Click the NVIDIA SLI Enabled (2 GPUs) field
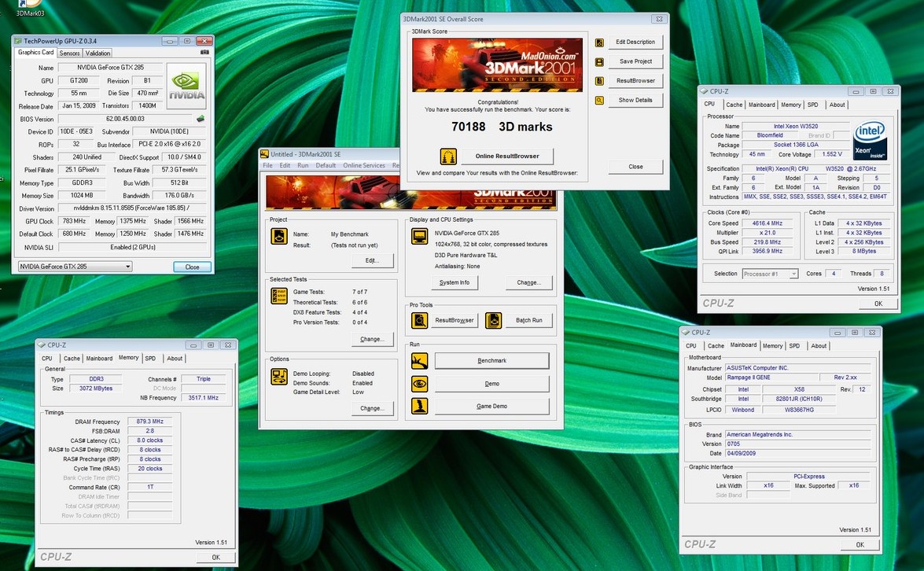Viewport: 924px width, 571px height. (133, 248)
